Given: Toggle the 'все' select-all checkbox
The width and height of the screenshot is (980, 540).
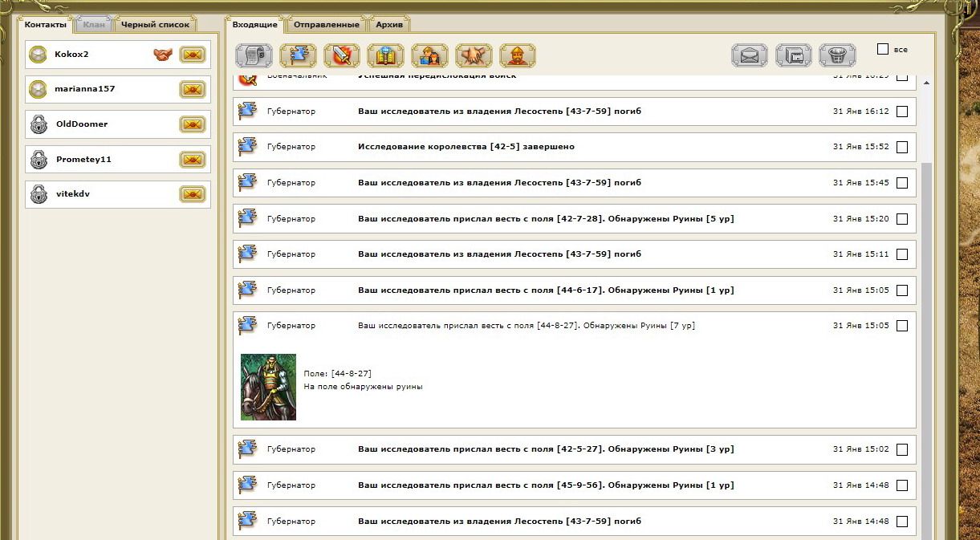Looking at the screenshot, I should [883, 50].
